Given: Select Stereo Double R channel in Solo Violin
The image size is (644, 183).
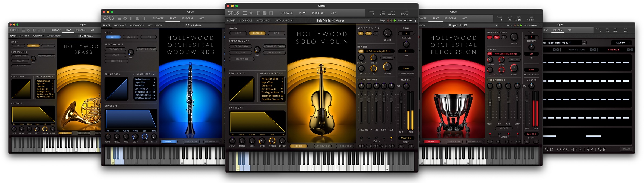Looking at the screenshot, I should (x=376, y=33).
